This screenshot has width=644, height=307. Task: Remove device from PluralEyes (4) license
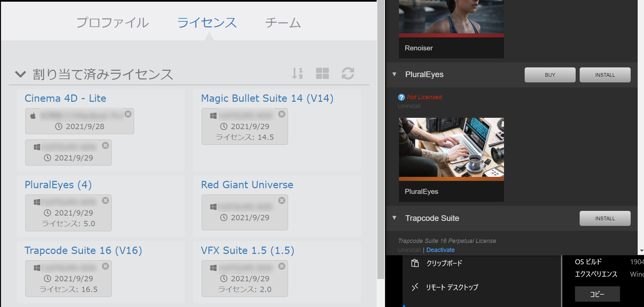[105, 201]
